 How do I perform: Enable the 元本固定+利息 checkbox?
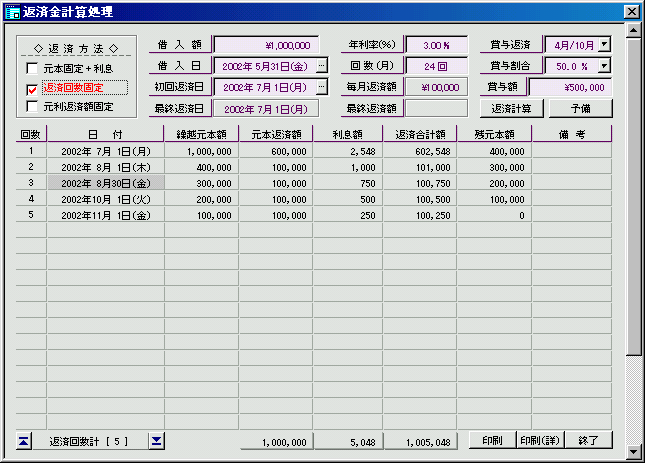(x=32, y=69)
